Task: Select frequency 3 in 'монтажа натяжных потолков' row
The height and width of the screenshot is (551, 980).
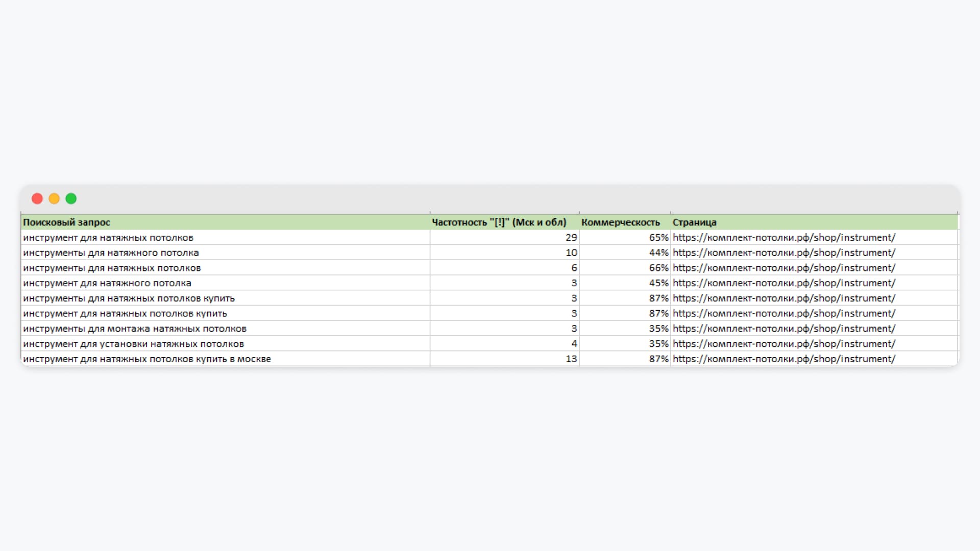Action: 504,329
